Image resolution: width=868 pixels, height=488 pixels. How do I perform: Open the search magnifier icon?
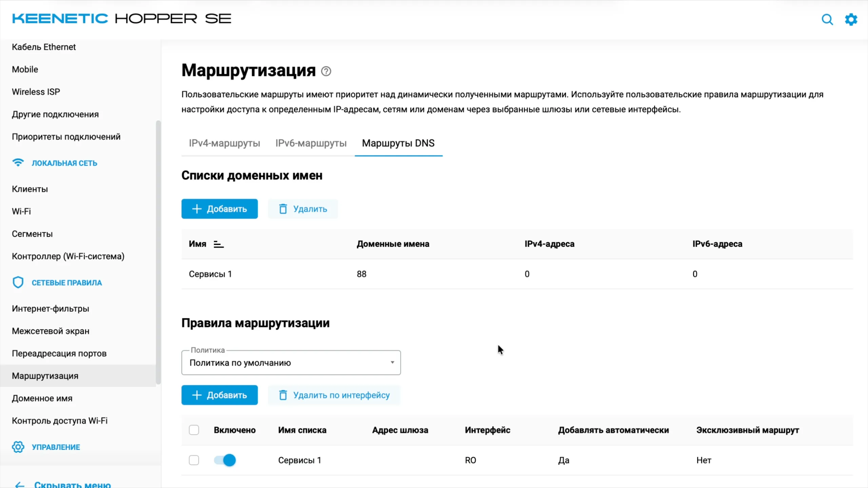pos(827,19)
